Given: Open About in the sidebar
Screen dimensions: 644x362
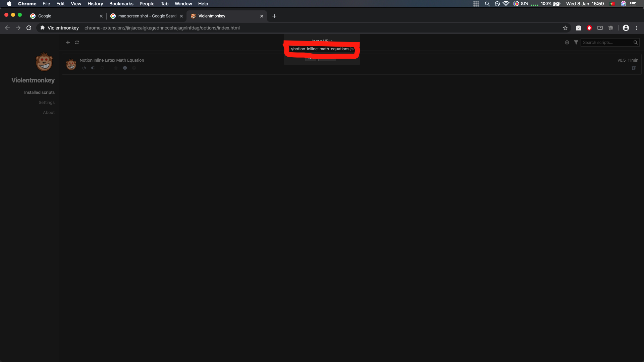Looking at the screenshot, I should pos(49,113).
